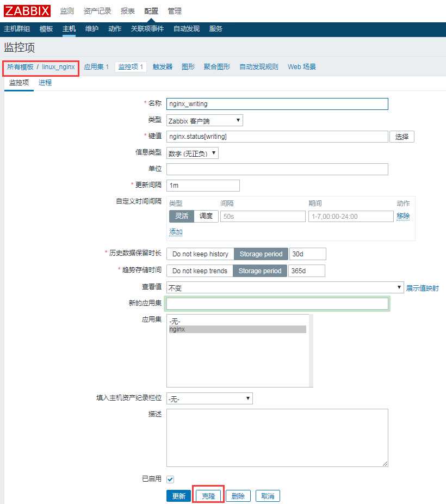The image size is (446, 504).
Task: Open Web 场景 link
Action: [301, 67]
